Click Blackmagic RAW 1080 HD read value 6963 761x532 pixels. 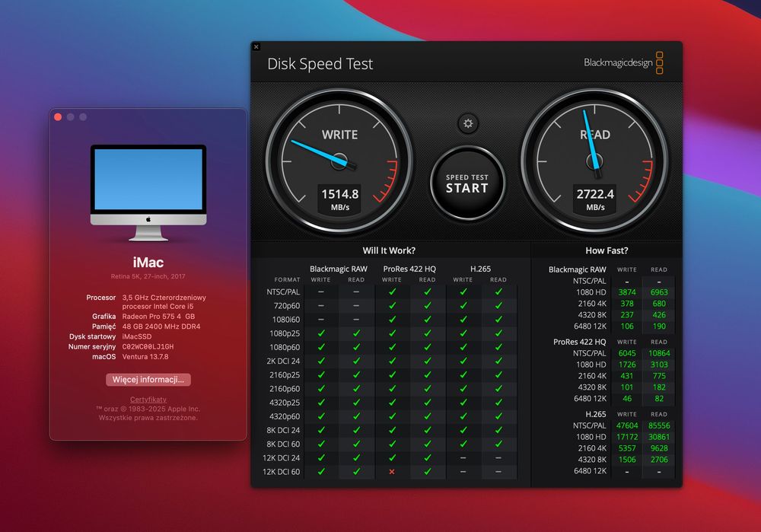(659, 292)
